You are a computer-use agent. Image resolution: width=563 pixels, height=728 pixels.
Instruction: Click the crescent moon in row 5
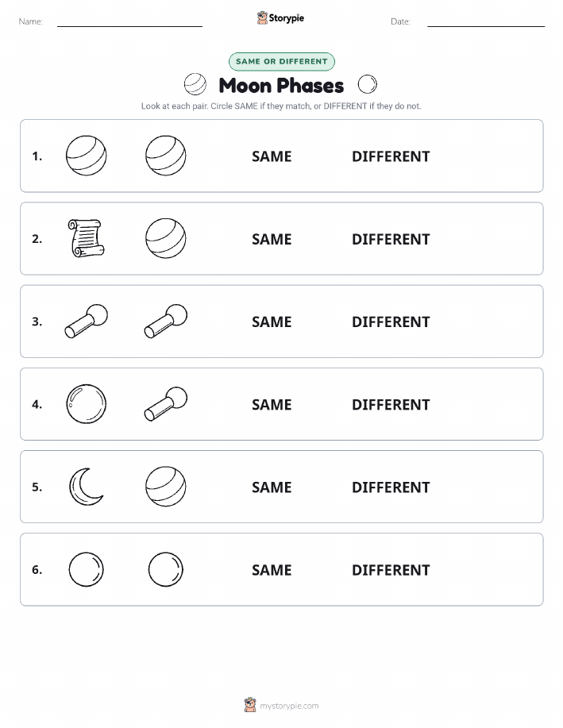coord(86,487)
